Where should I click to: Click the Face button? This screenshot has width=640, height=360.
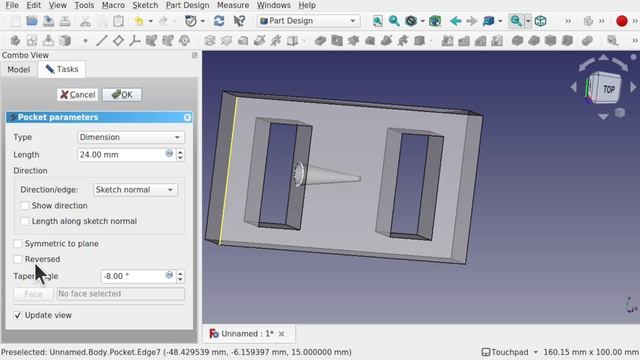tap(33, 294)
